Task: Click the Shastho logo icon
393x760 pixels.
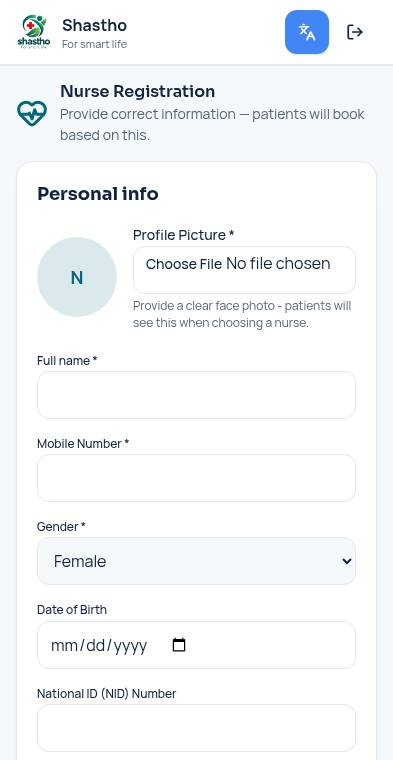Action: (x=33, y=32)
